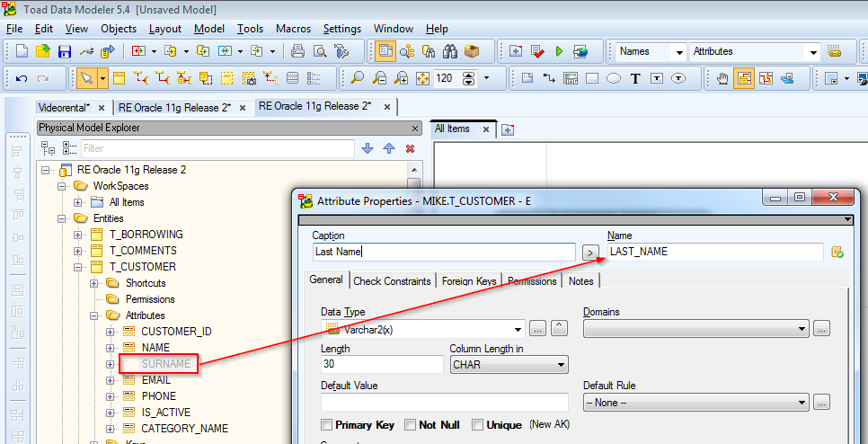Click the blue up arrow in explorer
This screenshot has width=868, height=444.
click(x=389, y=148)
